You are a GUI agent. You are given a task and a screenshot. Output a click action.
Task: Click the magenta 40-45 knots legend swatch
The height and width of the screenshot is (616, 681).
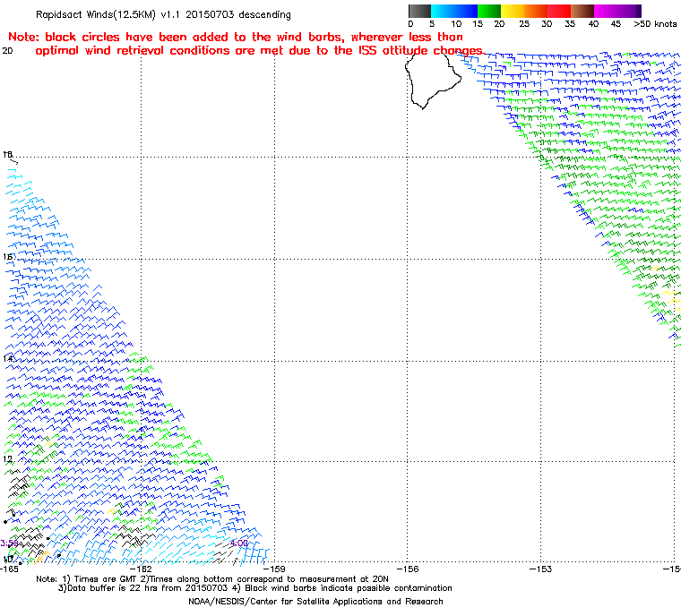tap(606, 11)
